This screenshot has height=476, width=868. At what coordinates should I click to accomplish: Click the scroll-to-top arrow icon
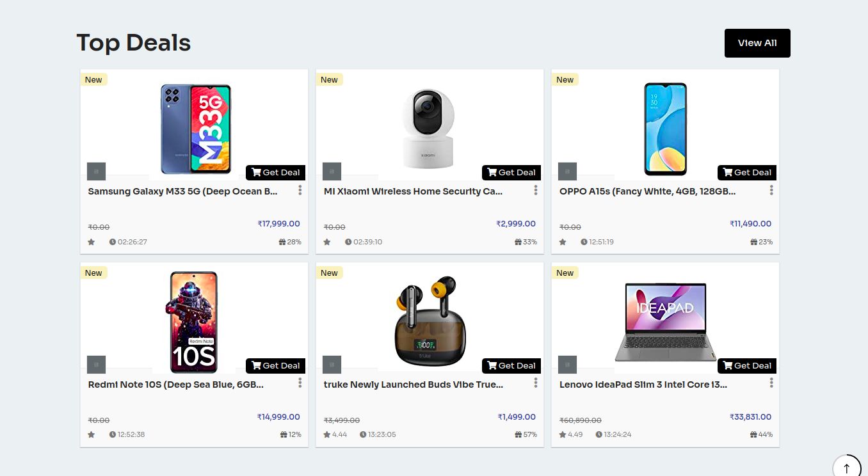click(847, 468)
